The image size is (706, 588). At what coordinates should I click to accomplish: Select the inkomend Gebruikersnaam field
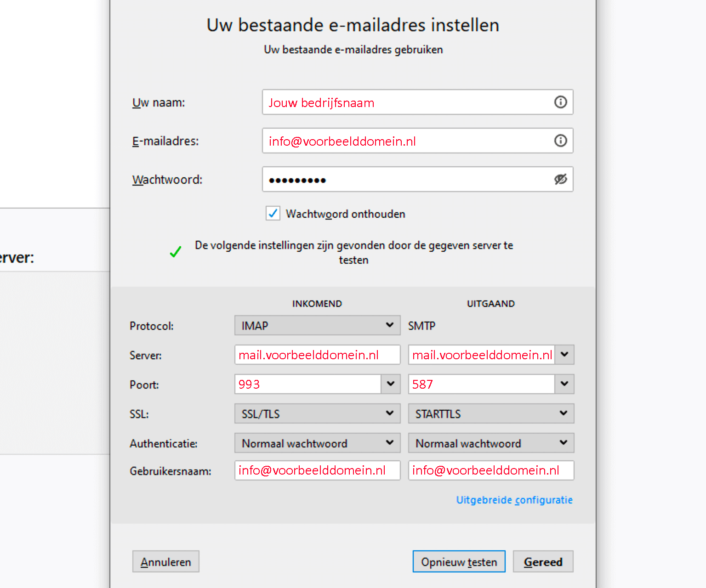coord(317,470)
